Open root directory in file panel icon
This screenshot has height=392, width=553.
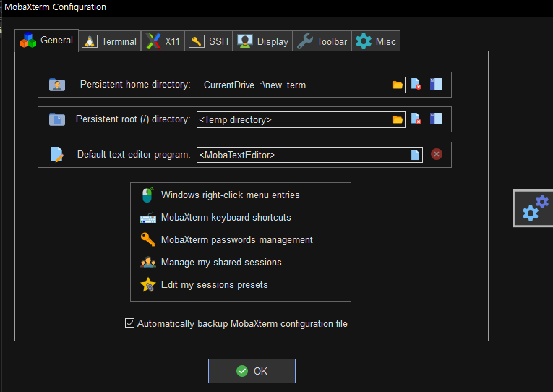tap(436, 119)
